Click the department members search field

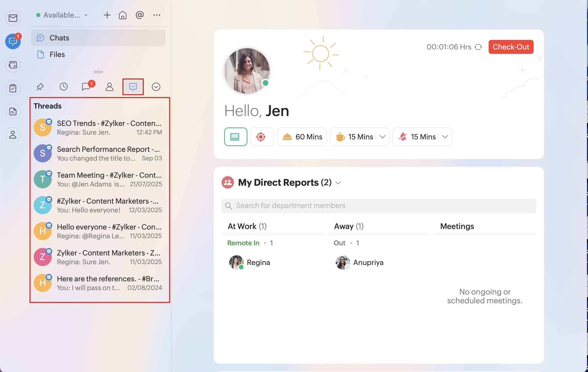point(379,206)
